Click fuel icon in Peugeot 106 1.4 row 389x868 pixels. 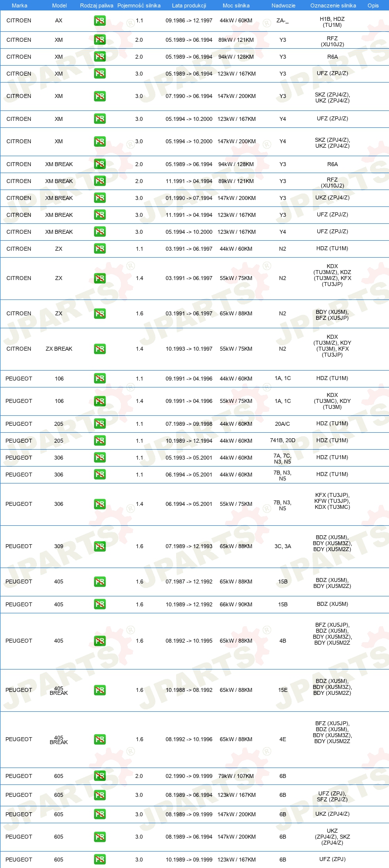(99, 401)
